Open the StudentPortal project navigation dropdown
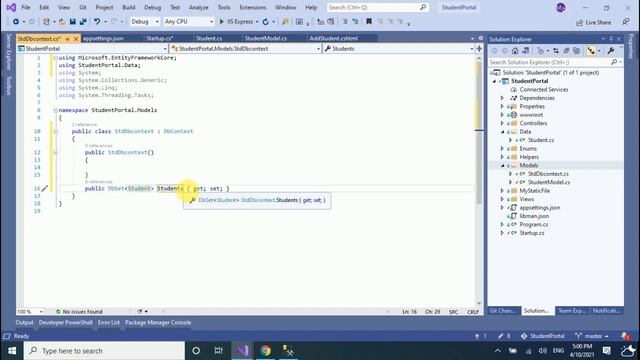This screenshot has width=640, height=360. 92,49
